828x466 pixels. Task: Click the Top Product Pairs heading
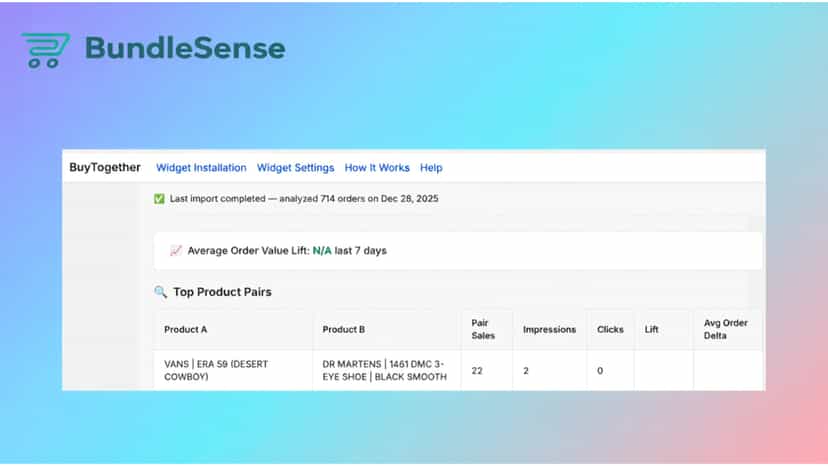(x=222, y=292)
